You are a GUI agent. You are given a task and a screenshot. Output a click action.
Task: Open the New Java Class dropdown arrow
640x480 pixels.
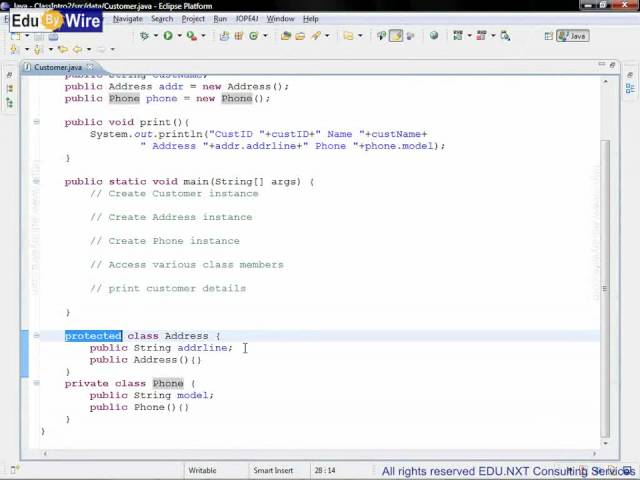265,36
